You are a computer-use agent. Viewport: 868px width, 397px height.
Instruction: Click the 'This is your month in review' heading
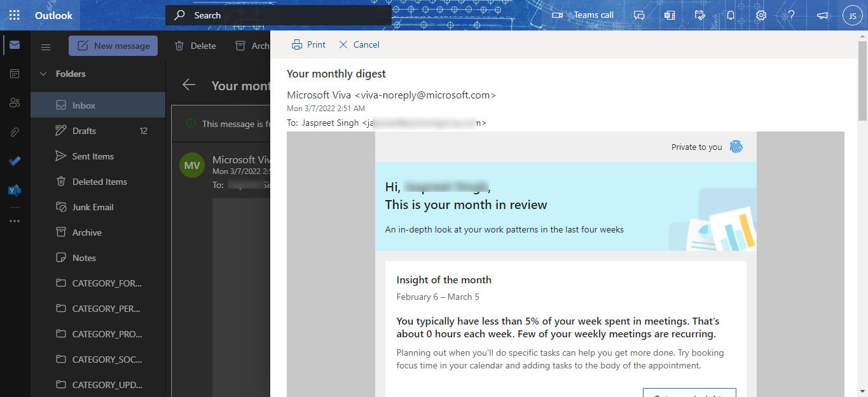(x=466, y=205)
